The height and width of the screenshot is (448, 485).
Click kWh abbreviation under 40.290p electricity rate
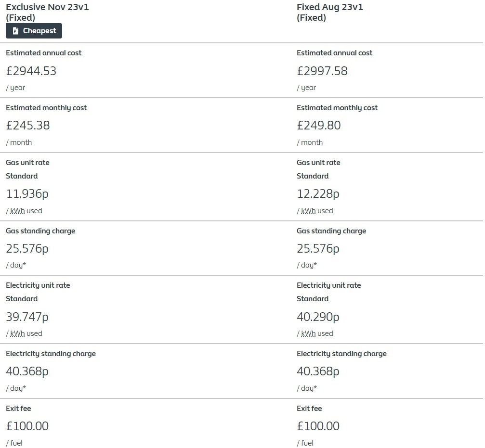tap(308, 333)
